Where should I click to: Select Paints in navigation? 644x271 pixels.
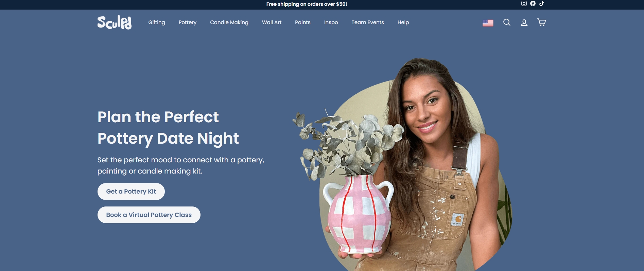click(x=303, y=22)
